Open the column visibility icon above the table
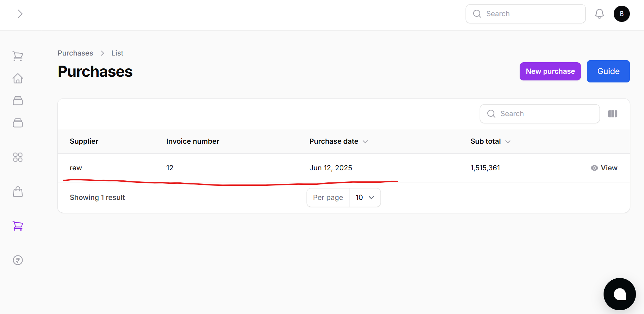 click(x=613, y=114)
